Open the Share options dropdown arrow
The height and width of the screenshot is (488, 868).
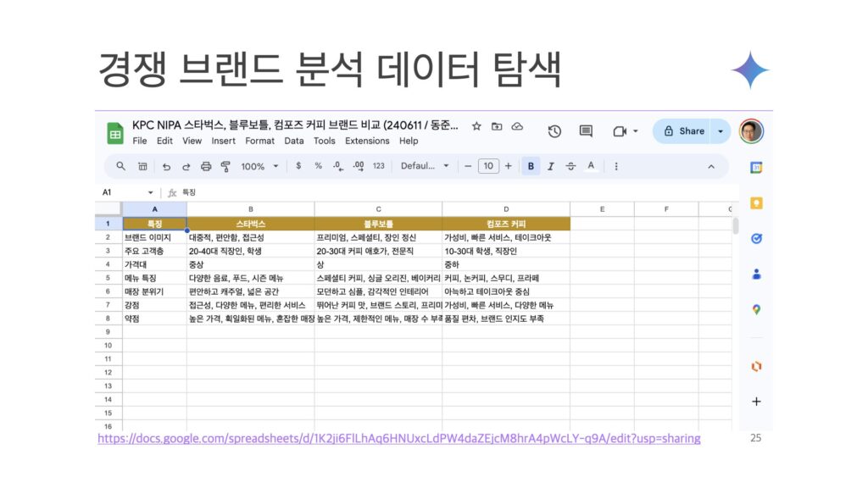click(721, 131)
